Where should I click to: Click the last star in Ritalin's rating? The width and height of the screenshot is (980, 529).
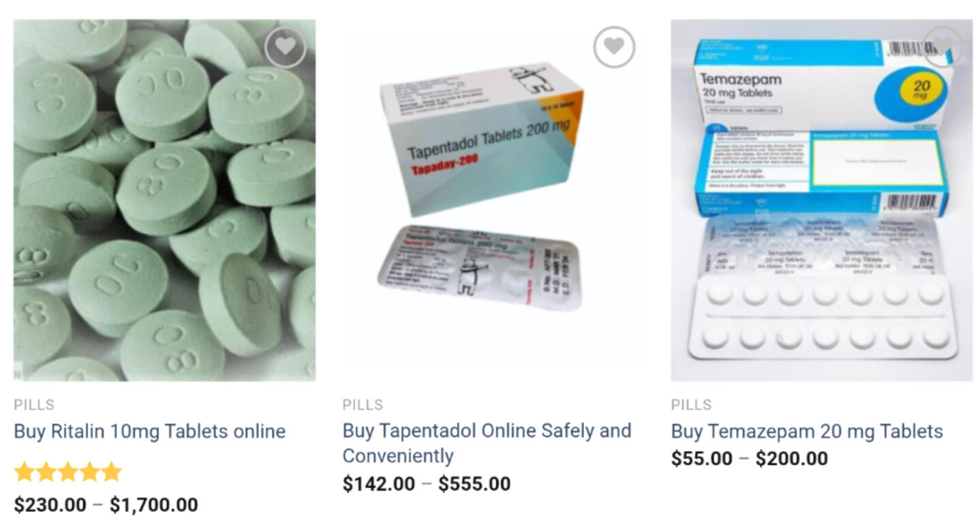(x=111, y=472)
